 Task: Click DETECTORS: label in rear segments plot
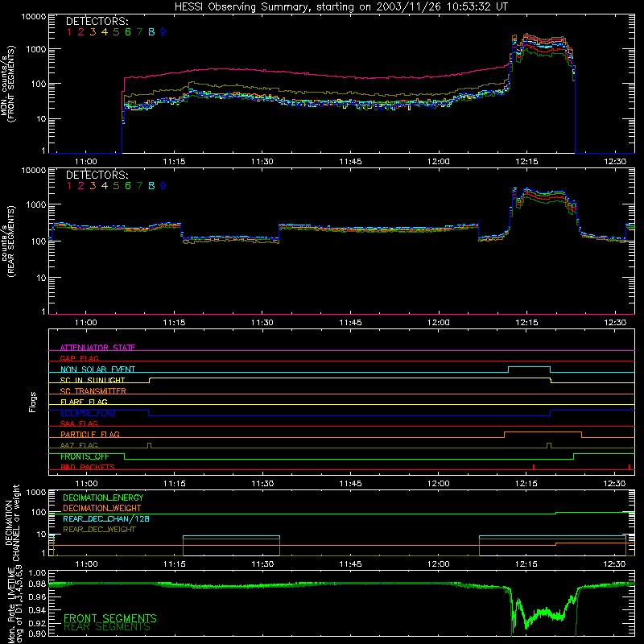97,175
